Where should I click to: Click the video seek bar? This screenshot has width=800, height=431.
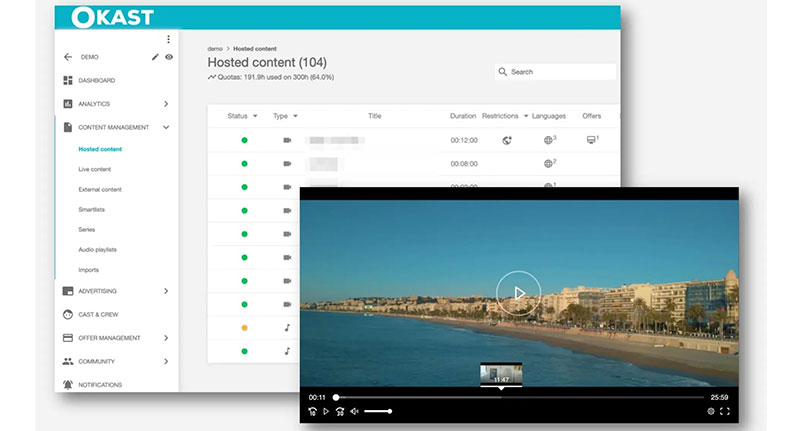[519, 397]
